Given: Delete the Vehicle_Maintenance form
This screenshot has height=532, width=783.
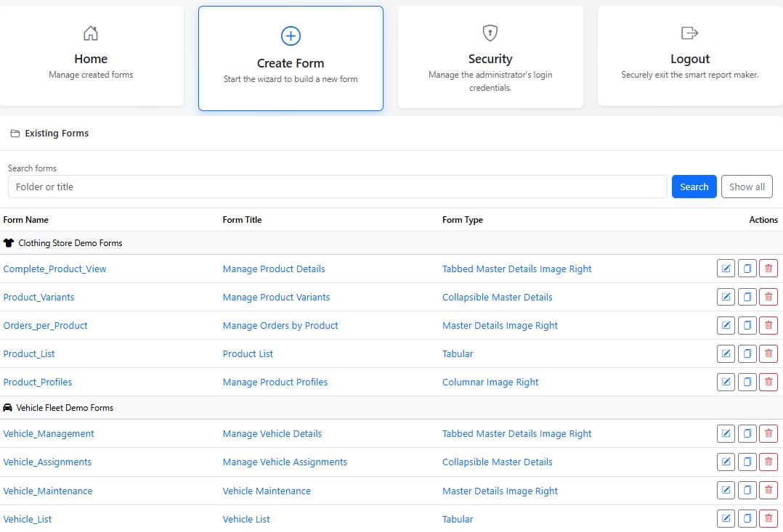Looking at the screenshot, I should coord(768,491).
